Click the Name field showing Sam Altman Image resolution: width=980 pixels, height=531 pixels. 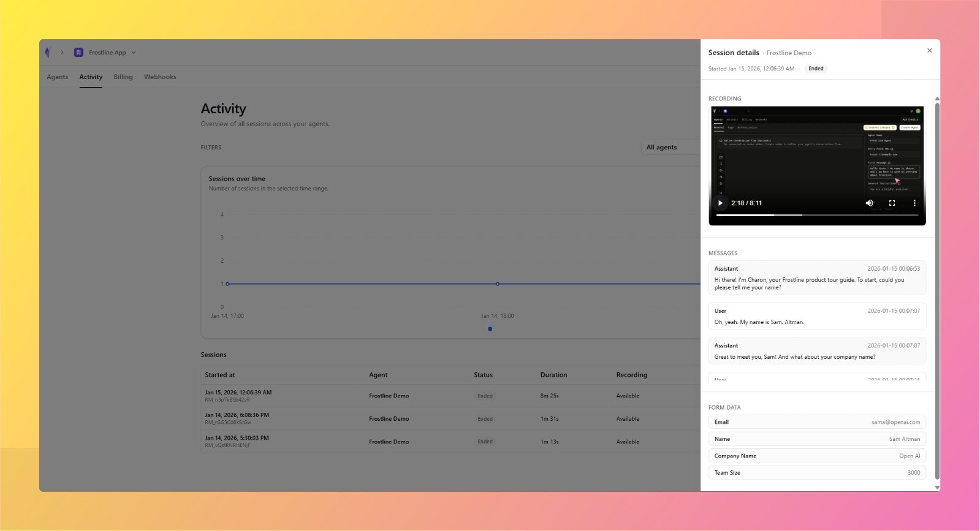(817, 439)
